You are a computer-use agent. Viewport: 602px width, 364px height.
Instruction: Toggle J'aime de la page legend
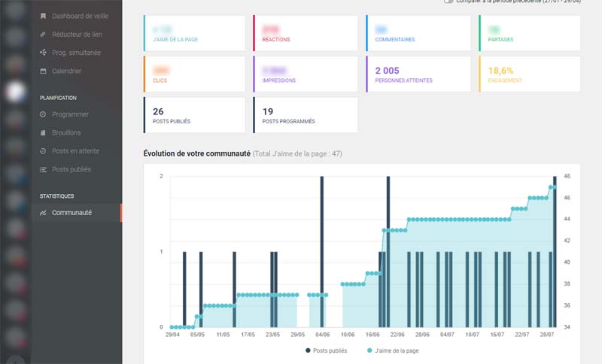[393, 350]
